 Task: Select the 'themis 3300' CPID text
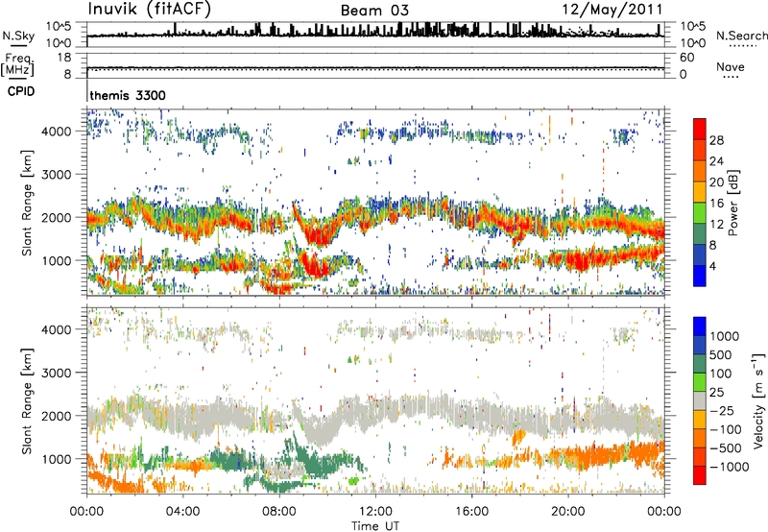pyautogui.click(x=128, y=95)
